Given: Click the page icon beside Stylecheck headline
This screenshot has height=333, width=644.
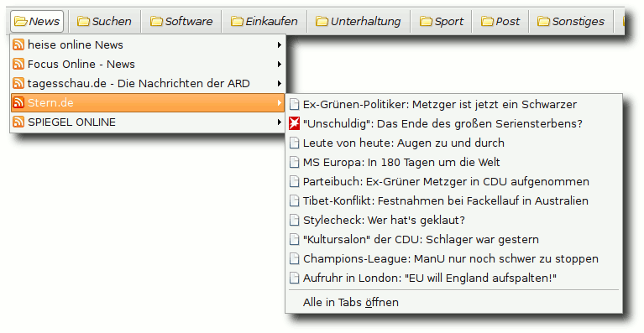Looking at the screenshot, I should (x=295, y=220).
